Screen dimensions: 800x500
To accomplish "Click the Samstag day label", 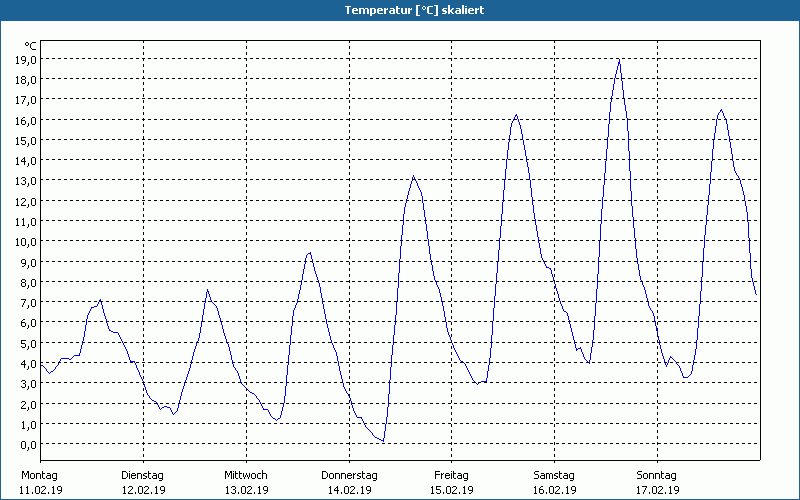I will pyautogui.click(x=554, y=475).
